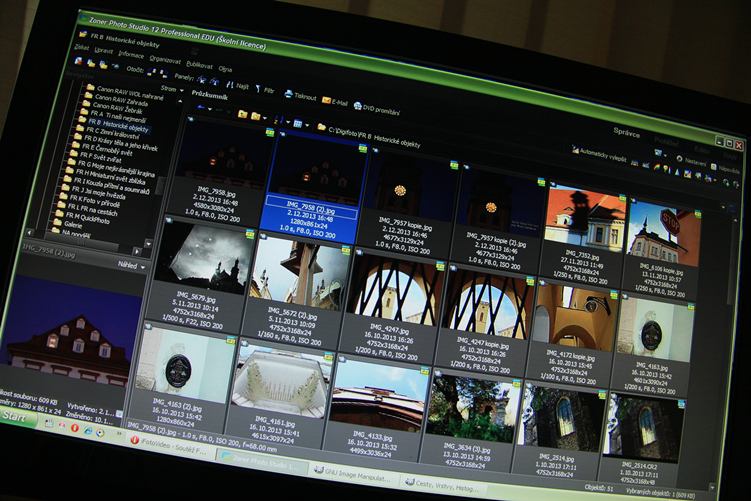Viewport: 751px width, 501px height.
Task: Click the Windows Start button
Action: tap(16, 416)
